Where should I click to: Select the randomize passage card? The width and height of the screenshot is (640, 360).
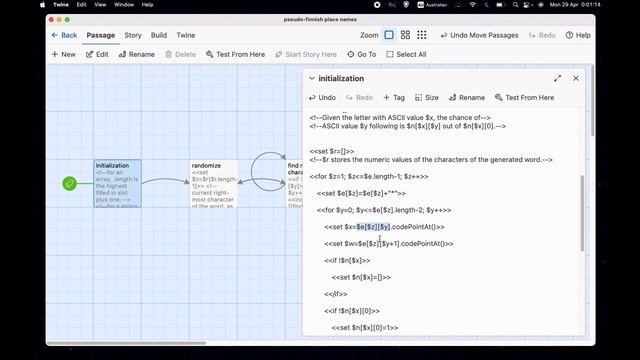pos(213,184)
